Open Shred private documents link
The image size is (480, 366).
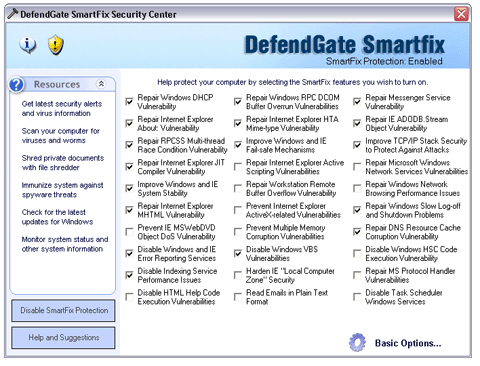[x=63, y=163]
